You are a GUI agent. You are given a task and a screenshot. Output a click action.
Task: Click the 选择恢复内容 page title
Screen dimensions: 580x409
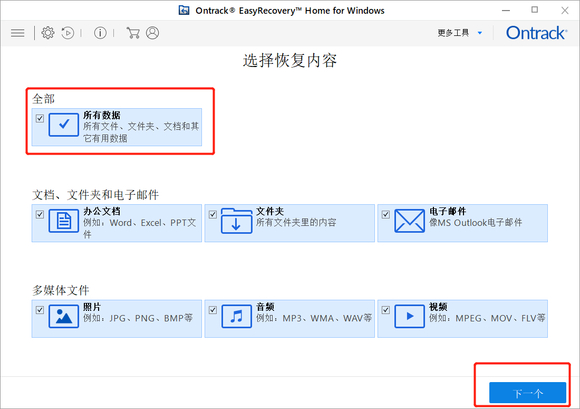pos(290,60)
